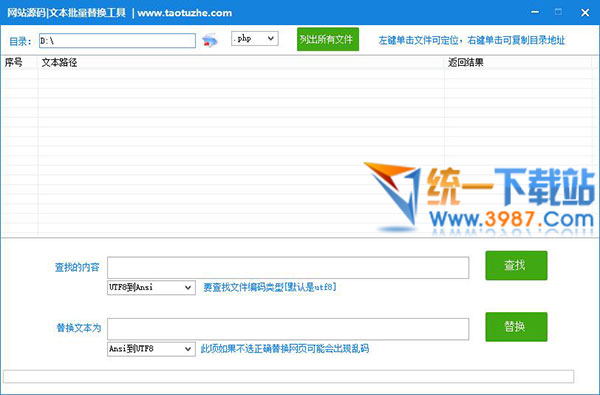Open the .php file extension dropdown

coord(254,38)
